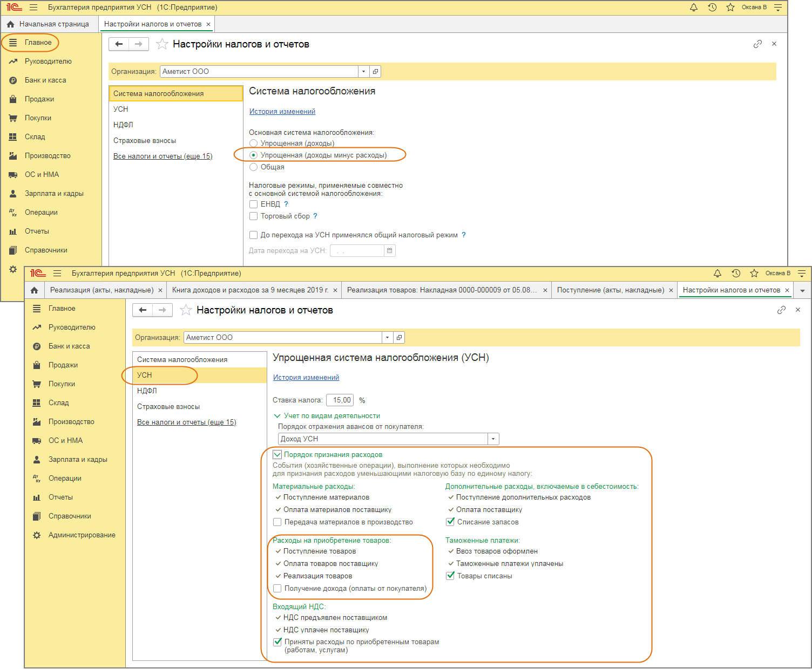Open Аметист ООО organization form in front window

[x=399, y=338]
